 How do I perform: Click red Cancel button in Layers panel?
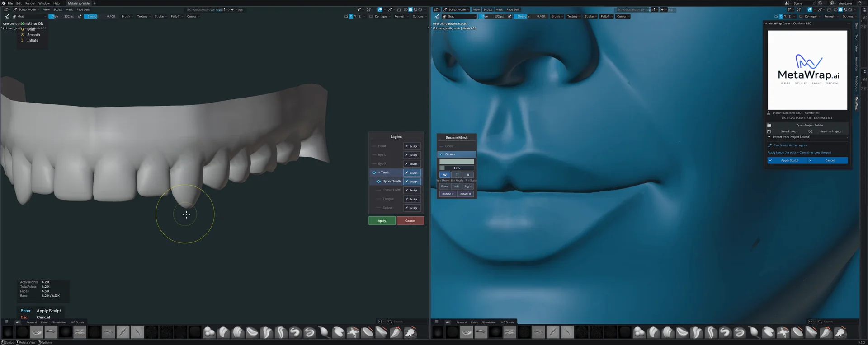(410, 221)
